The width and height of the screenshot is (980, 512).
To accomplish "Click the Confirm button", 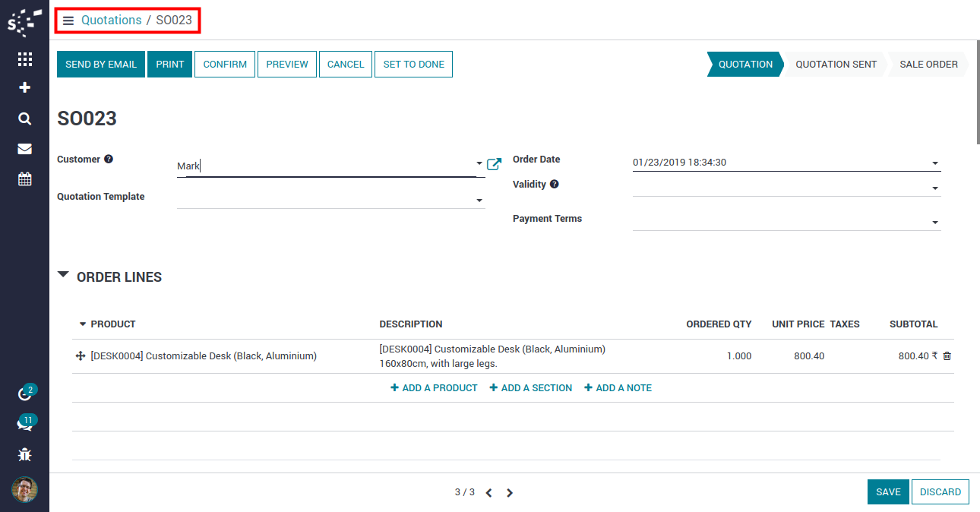I will [225, 65].
